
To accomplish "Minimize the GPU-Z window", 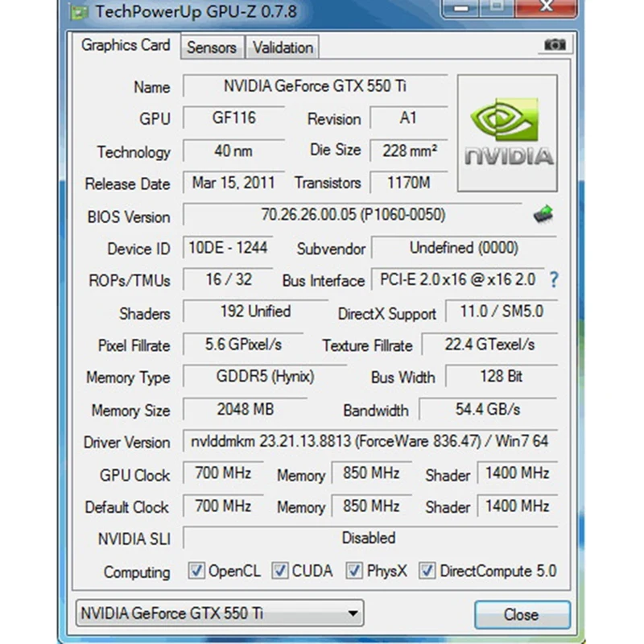I will [x=461, y=8].
